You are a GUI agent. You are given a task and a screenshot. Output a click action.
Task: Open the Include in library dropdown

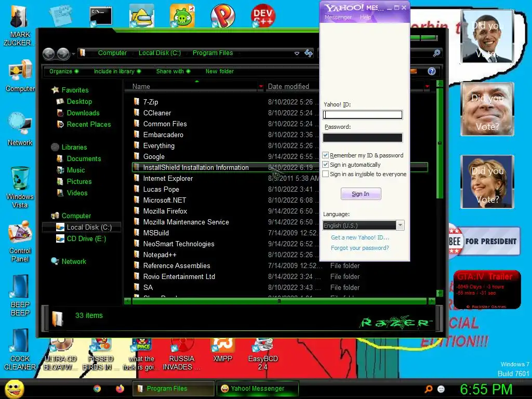117,71
